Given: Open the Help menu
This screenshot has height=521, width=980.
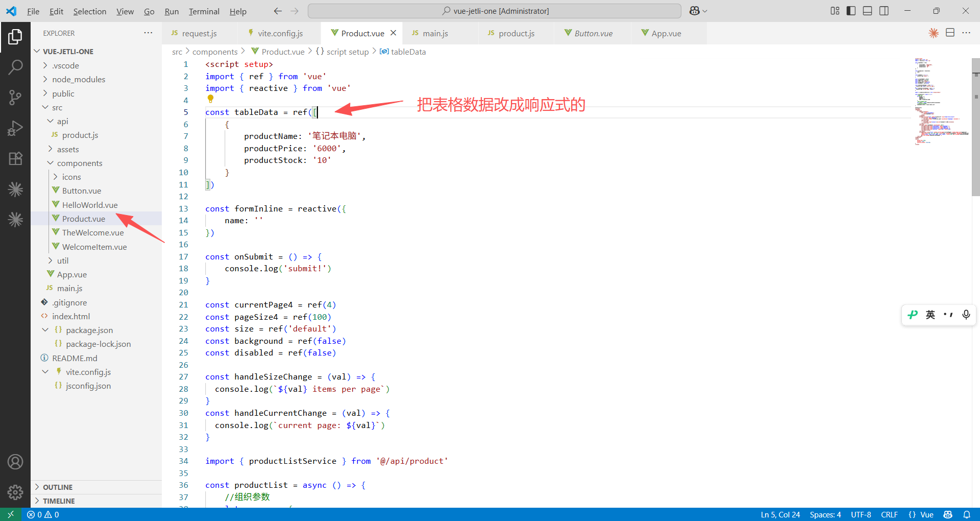Looking at the screenshot, I should (238, 11).
